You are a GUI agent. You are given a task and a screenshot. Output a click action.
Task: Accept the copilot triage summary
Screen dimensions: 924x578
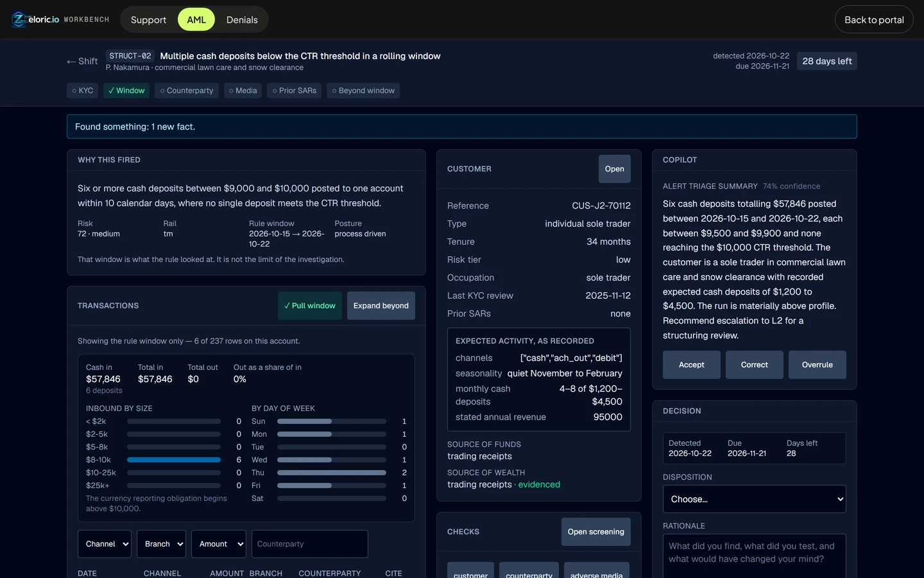point(692,365)
